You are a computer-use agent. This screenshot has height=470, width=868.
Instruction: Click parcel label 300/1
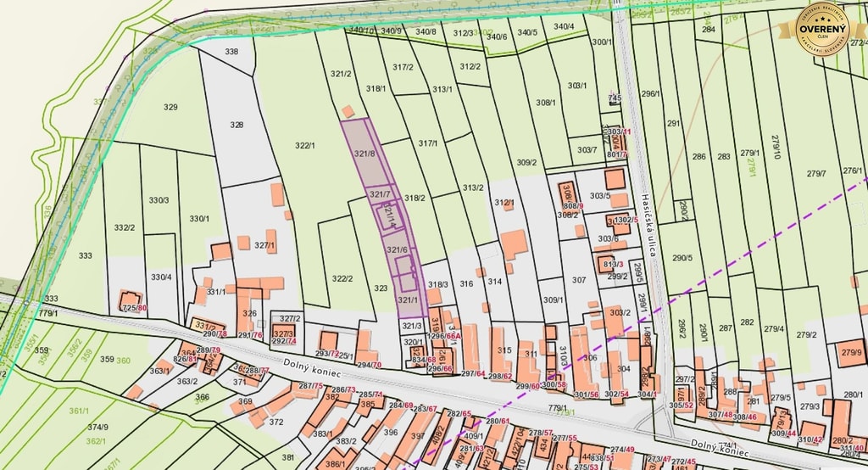click(x=603, y=42)
